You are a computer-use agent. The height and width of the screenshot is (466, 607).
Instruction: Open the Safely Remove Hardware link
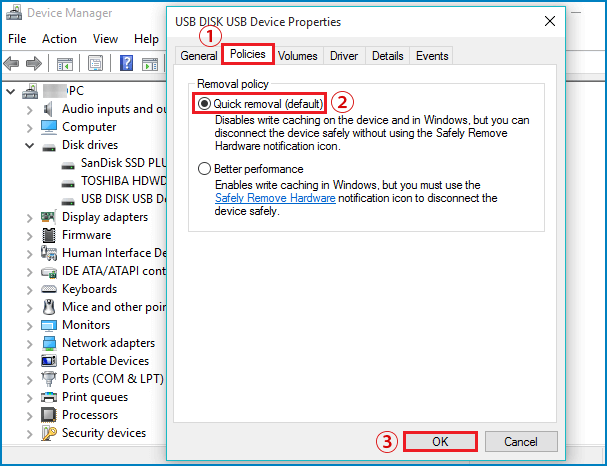pos(275,198)
